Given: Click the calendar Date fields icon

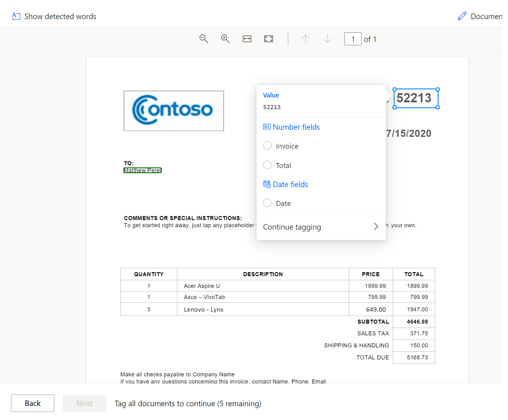Looking at the screenshot, I should tap(267, 184).
